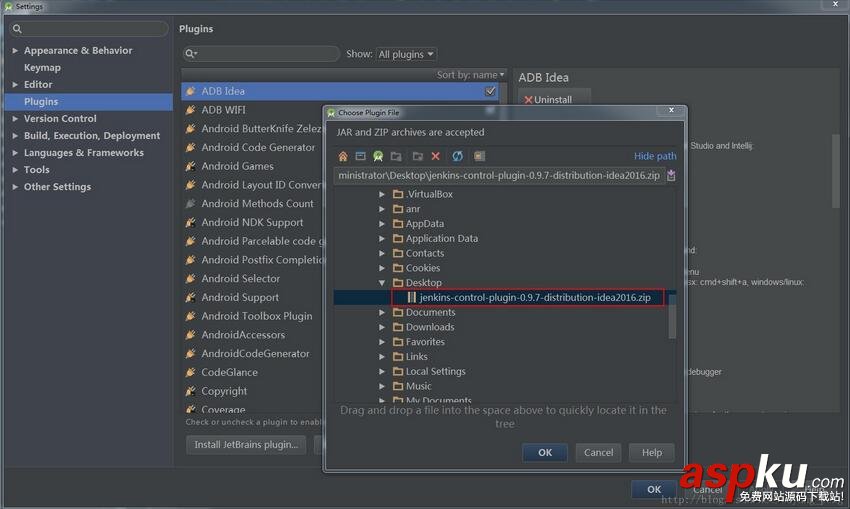Click the Android NDK Support plugin icon
Viewport: 850px width, 509px height.
190,222
